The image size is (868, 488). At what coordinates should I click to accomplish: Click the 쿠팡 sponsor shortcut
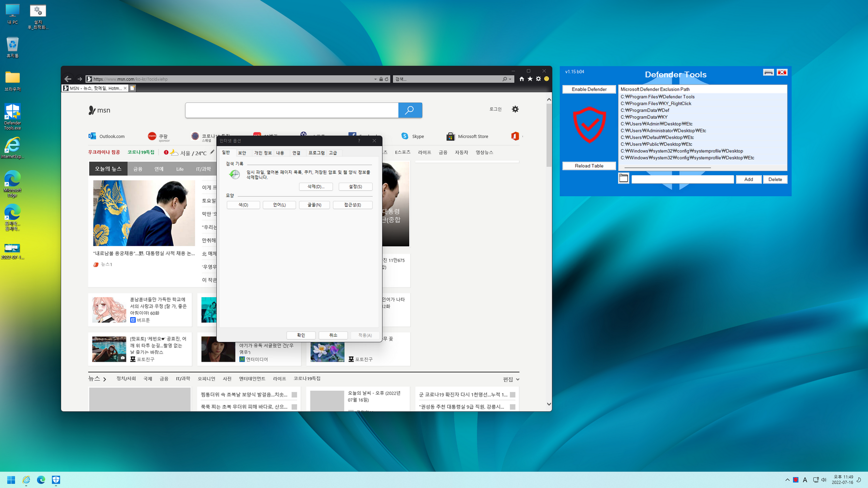[x=159, y=137]
